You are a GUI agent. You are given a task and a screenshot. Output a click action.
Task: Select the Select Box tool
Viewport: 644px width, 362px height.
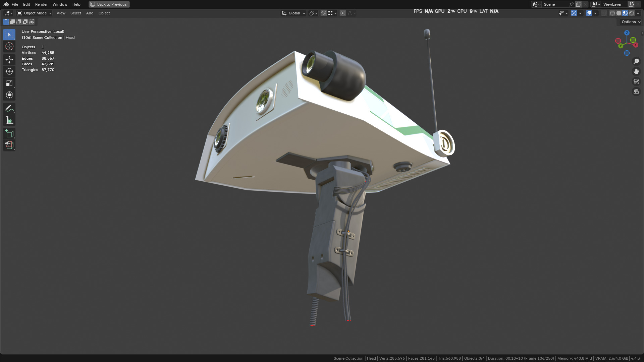pos(9,35)
